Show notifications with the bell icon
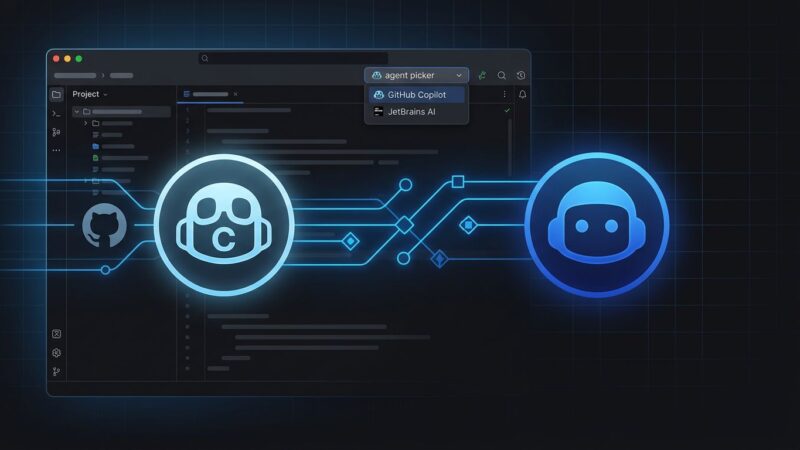Image resolution: width=800 pixels, height=450 pixels. (x=522, y=94)
